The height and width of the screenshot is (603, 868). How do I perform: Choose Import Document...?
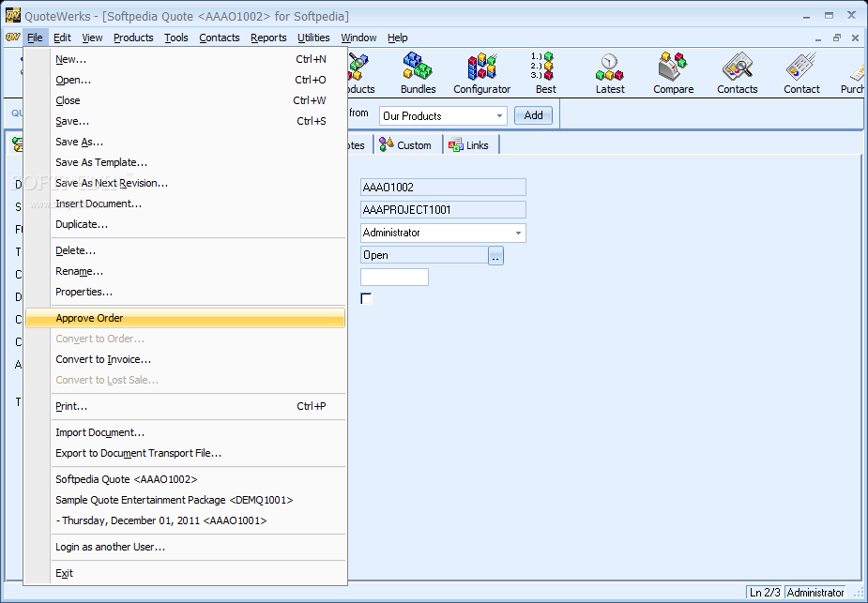tap(185, 432)
